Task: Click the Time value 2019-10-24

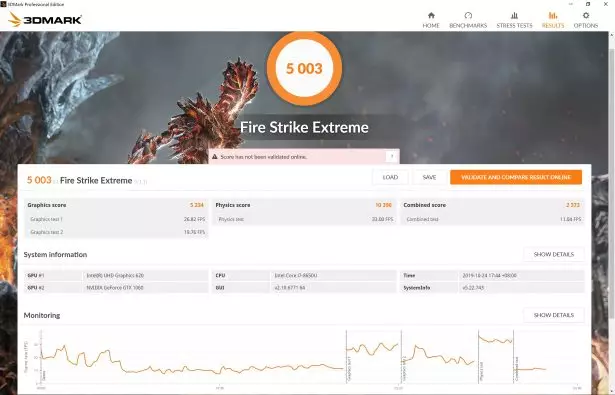Action: point(489,275)
